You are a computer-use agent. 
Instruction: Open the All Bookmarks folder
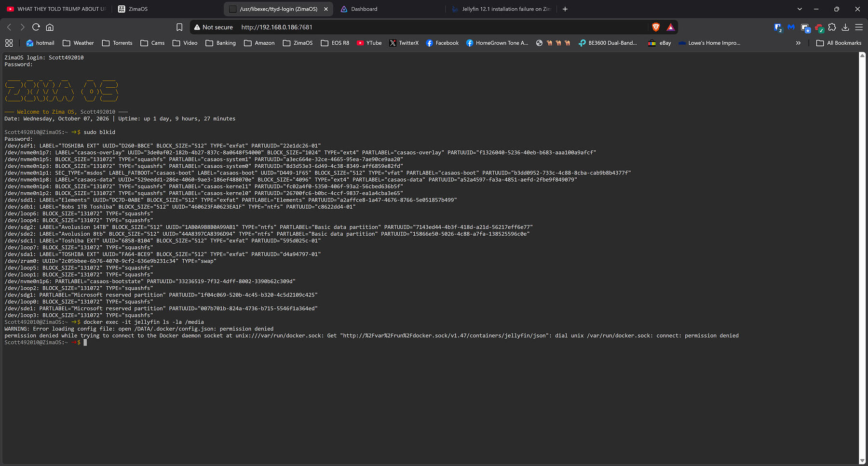839,43
